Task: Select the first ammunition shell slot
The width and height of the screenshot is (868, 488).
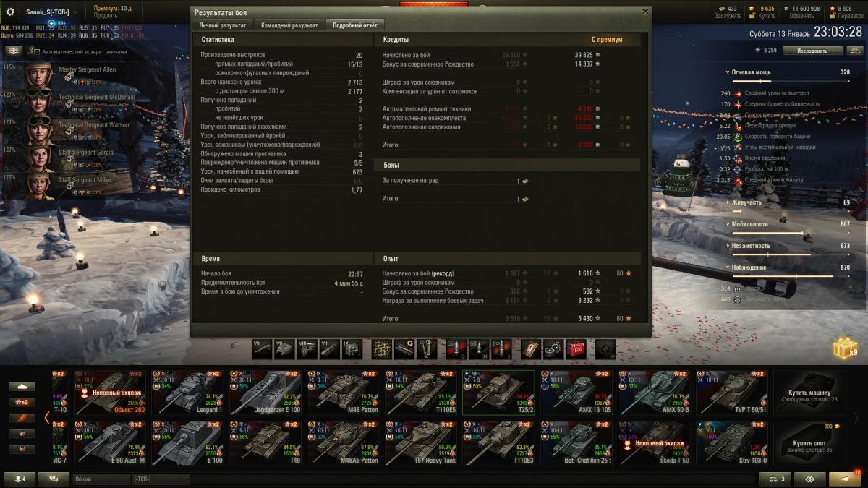Action: tap(456, 348)
